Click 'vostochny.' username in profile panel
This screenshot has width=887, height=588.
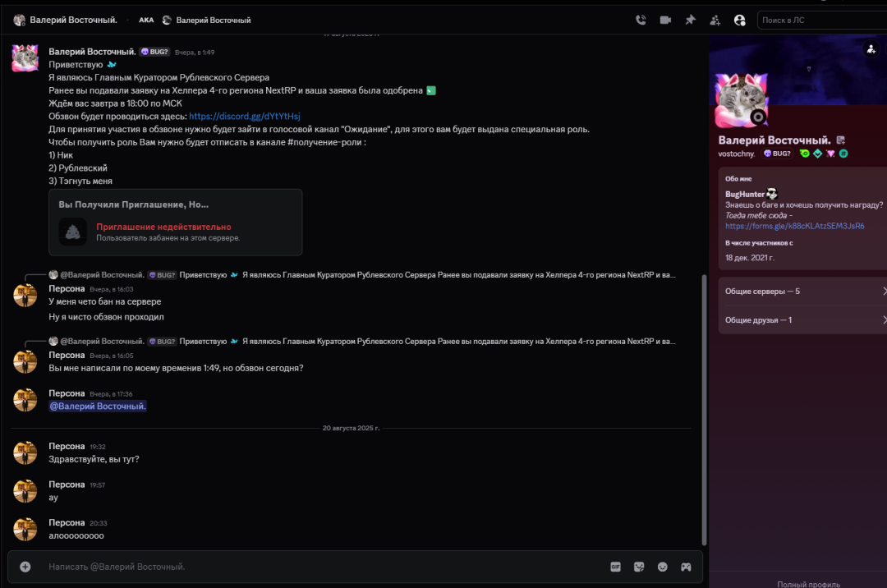[x=737, y=154]
